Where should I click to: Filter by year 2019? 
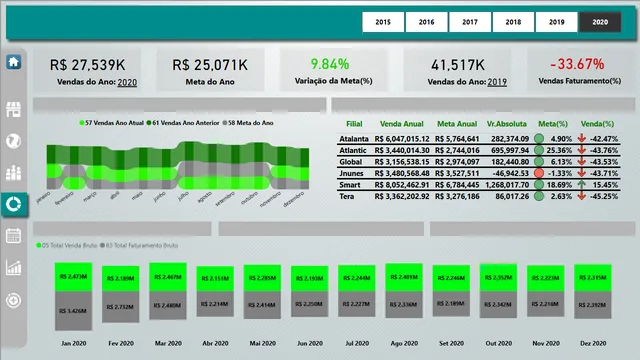click(557, 22)
